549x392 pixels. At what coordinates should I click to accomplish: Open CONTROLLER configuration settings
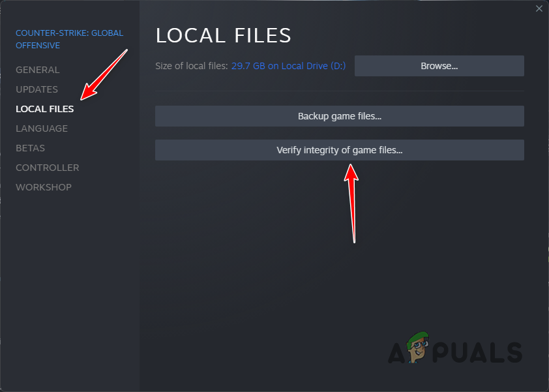click(47, 168)
